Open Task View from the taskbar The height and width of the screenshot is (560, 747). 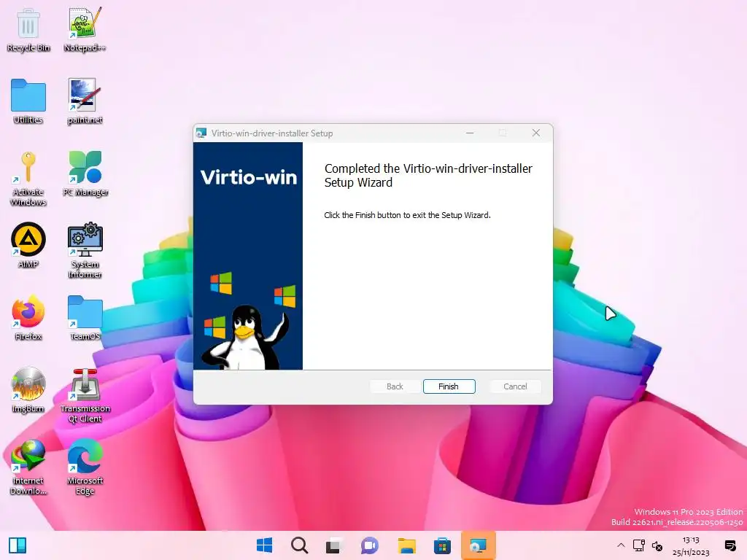coord(334,545)
